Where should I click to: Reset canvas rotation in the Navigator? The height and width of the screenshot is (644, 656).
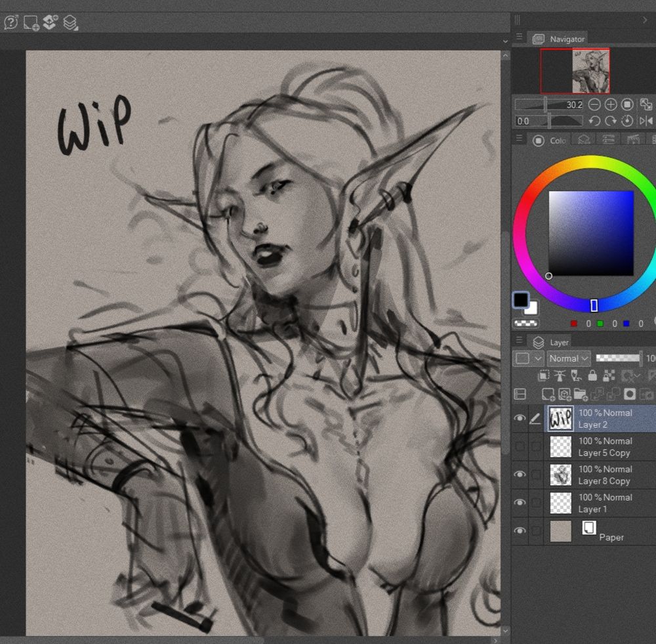626,121
